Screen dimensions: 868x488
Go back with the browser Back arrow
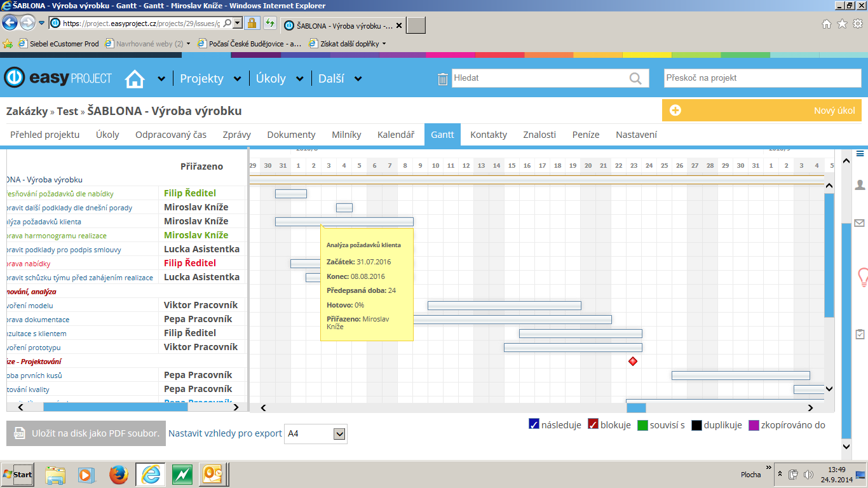pos(10,23)
